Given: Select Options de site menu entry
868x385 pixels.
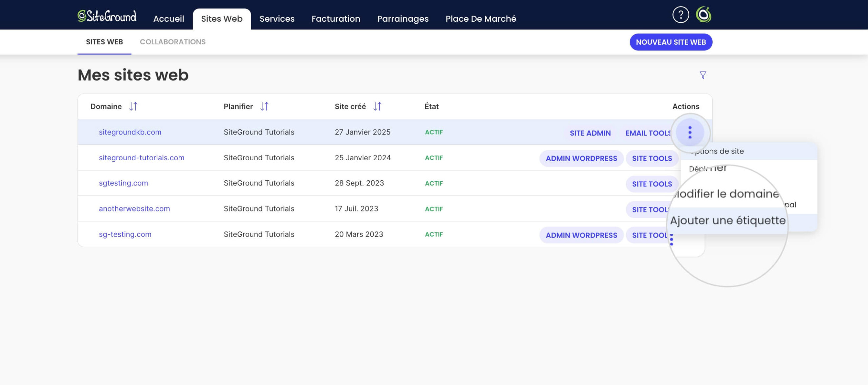Looking at the screenshot, I should pyautogui.click(x=749, y=151).
